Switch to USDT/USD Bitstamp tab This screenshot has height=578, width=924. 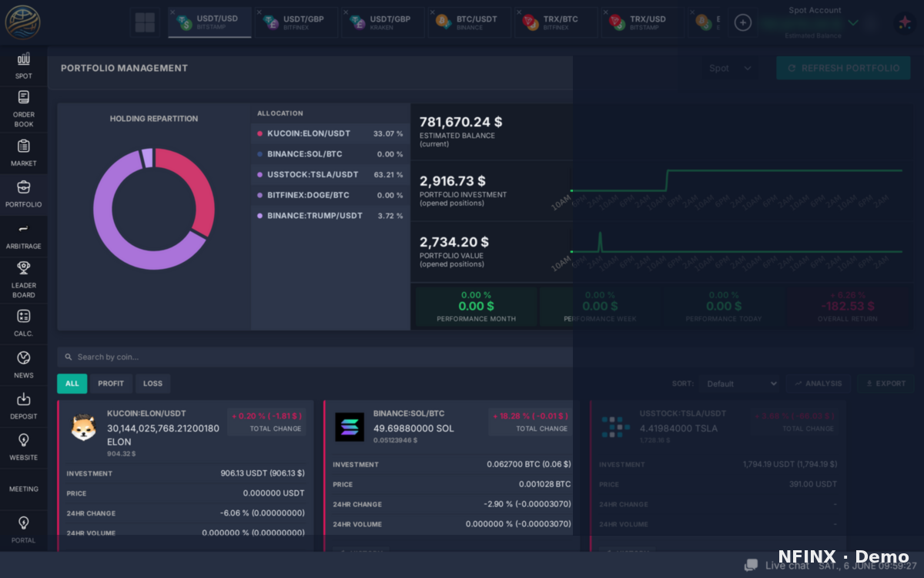(x=209, y=22)
